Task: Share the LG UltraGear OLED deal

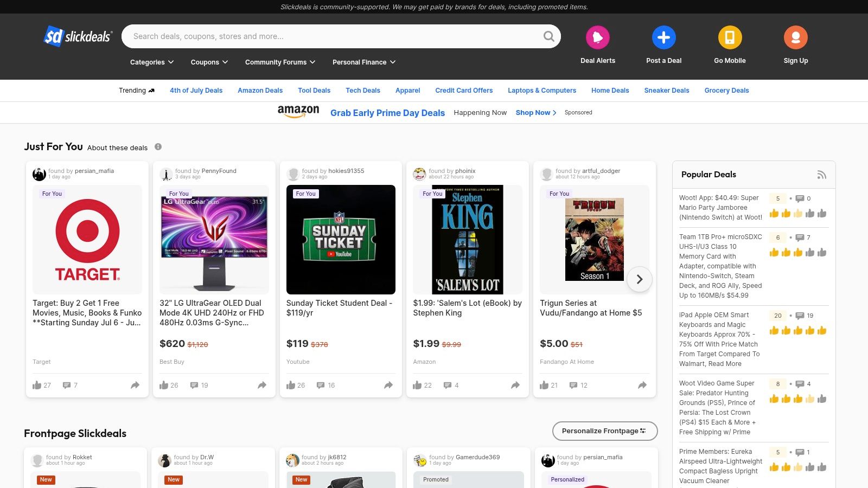Action: (x=262, y=385)
